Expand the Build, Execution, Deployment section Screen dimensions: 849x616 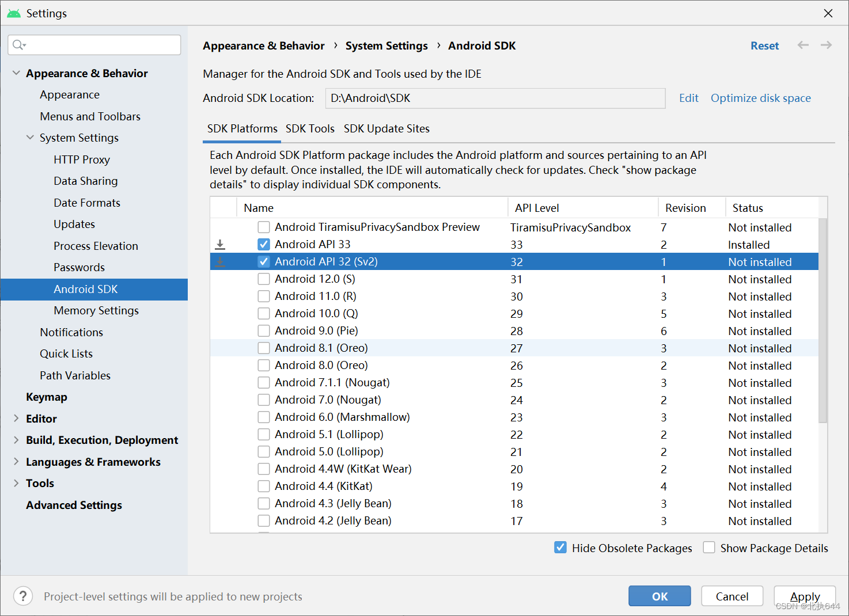(x=16, y=440)
